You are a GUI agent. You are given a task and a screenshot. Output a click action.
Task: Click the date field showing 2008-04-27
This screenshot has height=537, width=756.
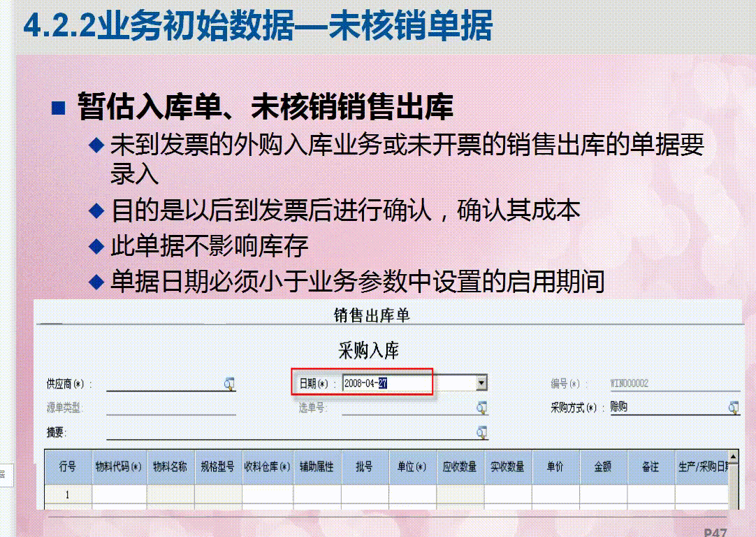384,383
